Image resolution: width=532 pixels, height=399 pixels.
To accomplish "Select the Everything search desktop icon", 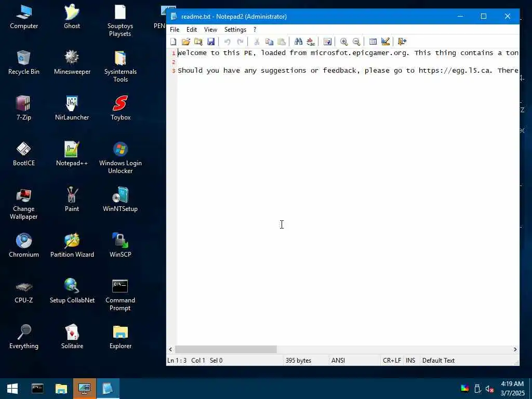I will tap(24, 337).
